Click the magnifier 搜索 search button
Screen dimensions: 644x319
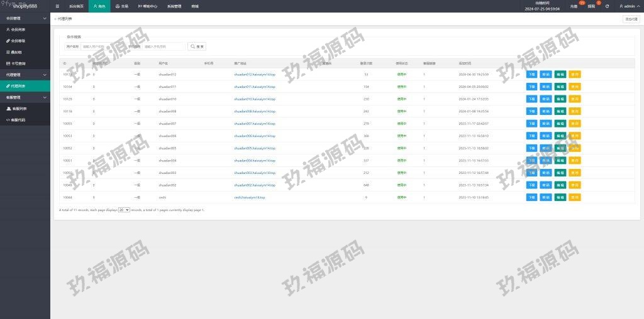[197, 46]
